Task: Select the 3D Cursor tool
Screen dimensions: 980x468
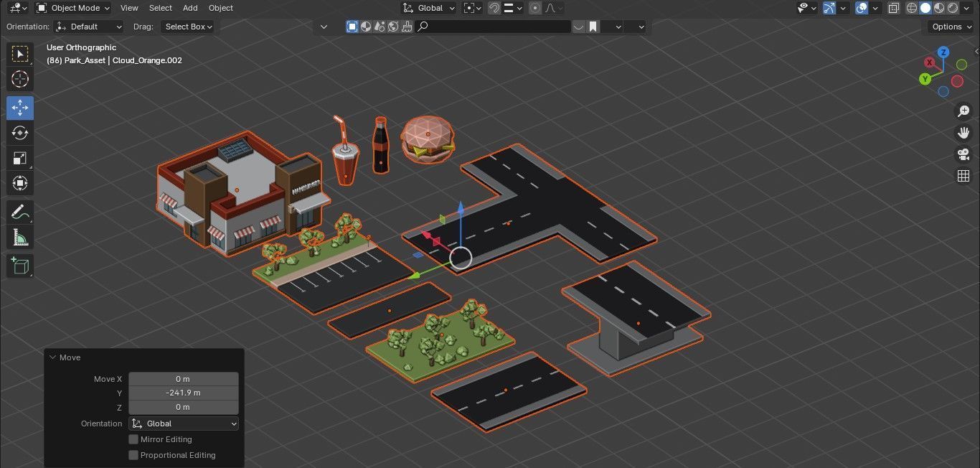Action: click(20, 79)
